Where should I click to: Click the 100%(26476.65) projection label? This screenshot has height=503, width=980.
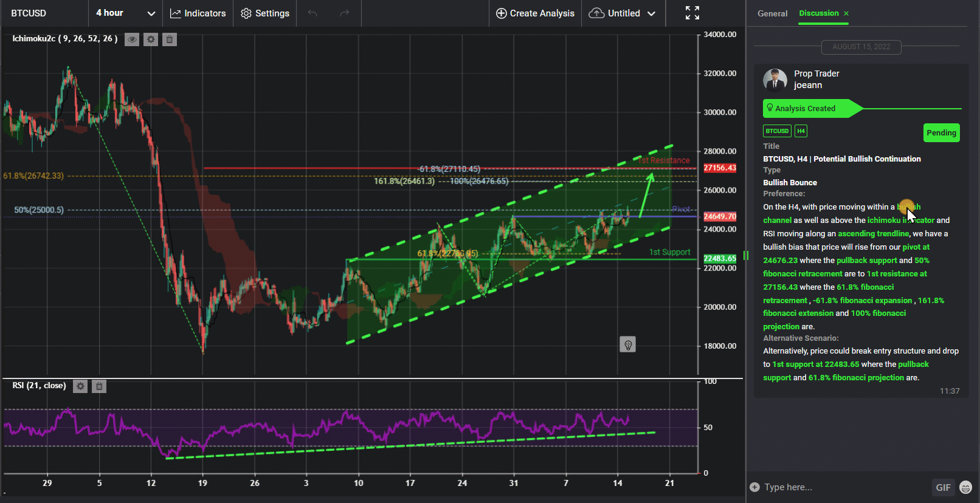pos(479,181)
